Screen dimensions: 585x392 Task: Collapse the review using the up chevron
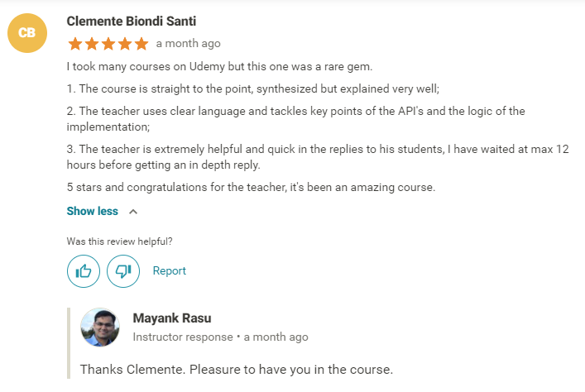click(133, 212)
